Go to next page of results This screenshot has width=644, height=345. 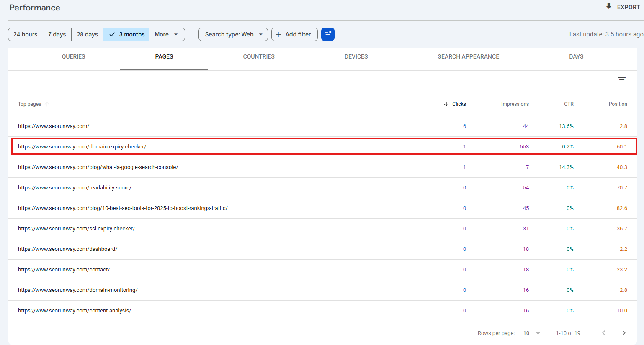[x=624, y=333]
